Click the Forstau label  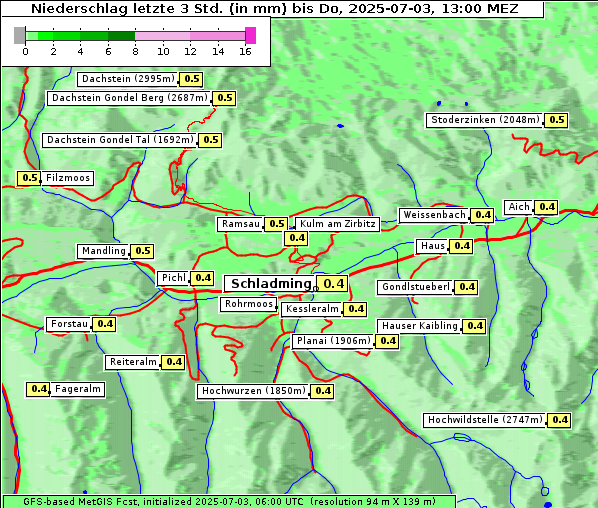pos(69,325)
